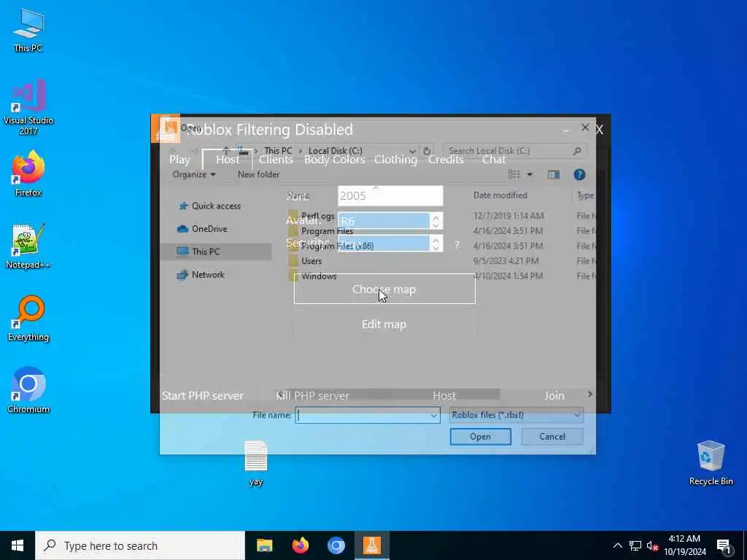Open Firefox from the taskbar
This screenshot has height=560, width=747.
tap(300, 545)
